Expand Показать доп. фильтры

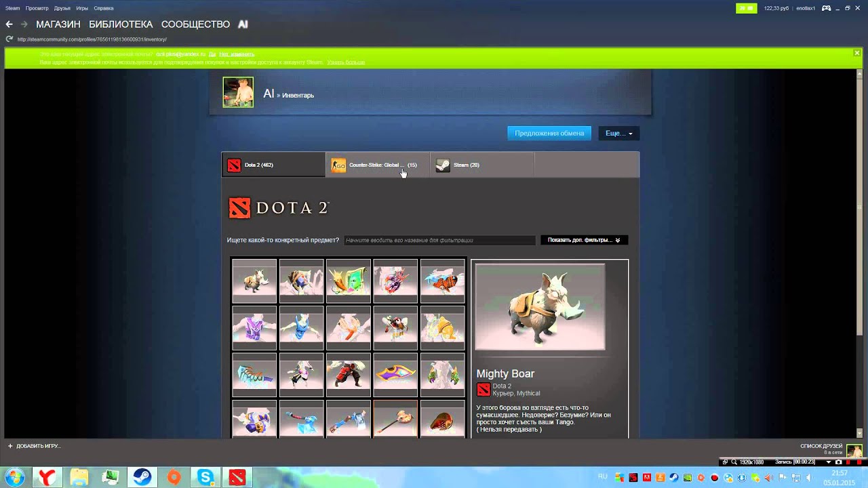tap(584, 240)
